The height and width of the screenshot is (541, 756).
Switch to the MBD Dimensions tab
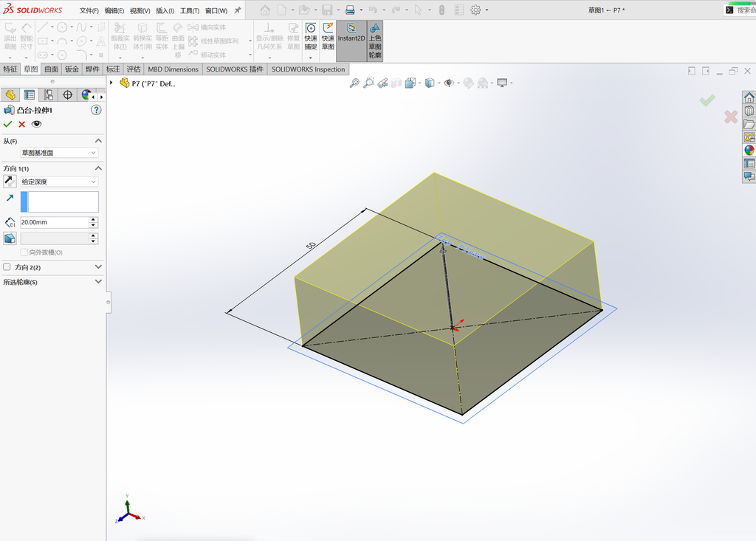[x=173, y=69]
